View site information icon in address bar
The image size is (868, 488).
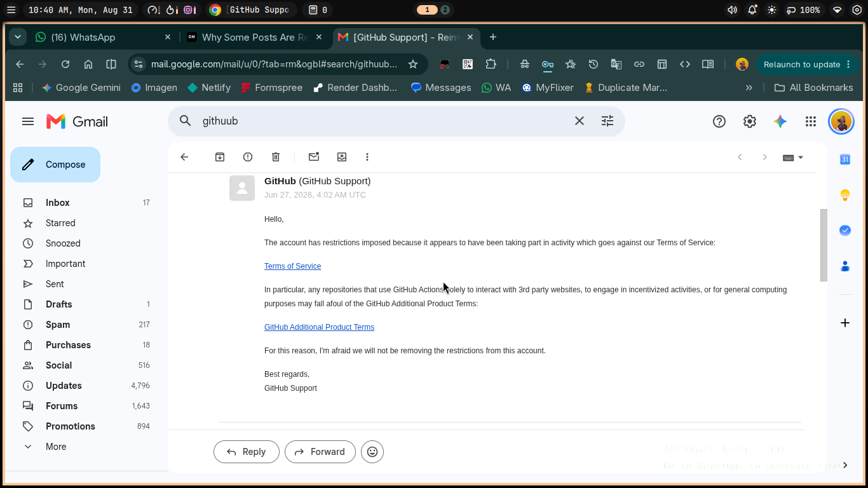139,64
